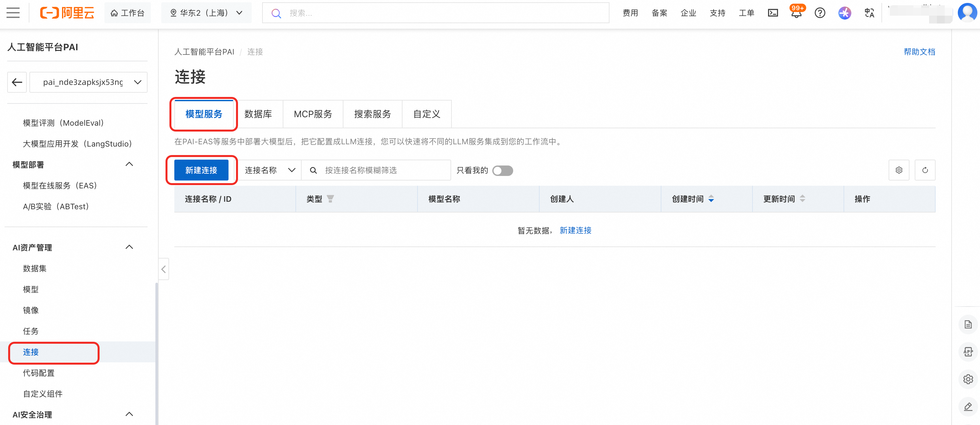Image resolution: width=980 pixels, height=425 pixels.
Task: Open the notifications bell
Action: [796, 14]
